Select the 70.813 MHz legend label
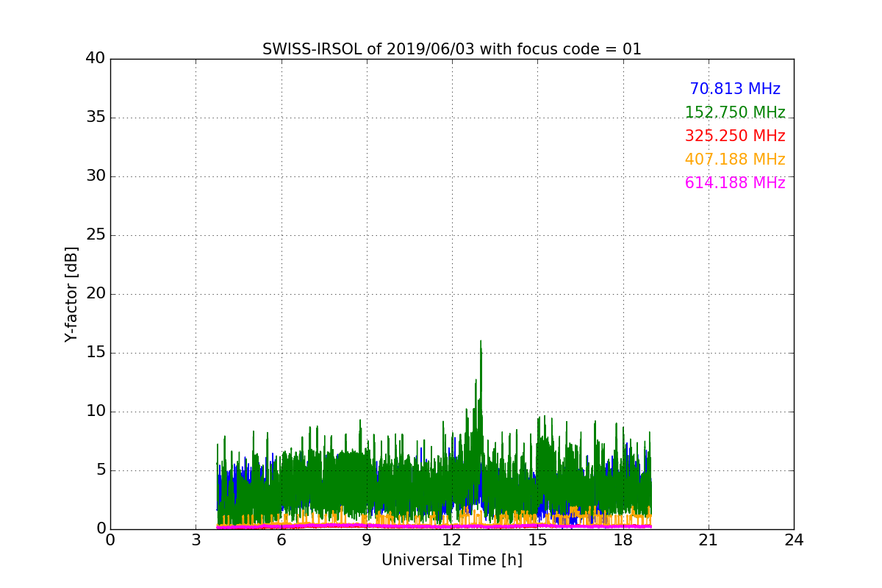This screenshot has height=588, width=882. [735, 89]
